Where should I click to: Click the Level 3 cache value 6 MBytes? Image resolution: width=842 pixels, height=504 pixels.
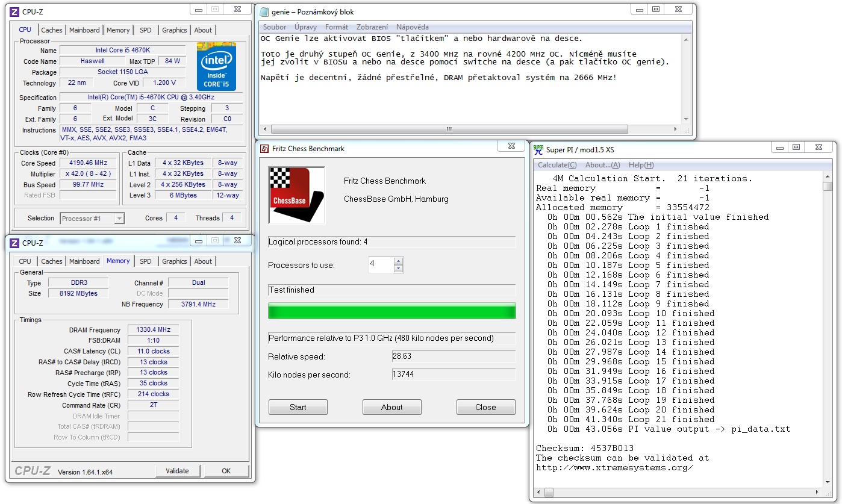click(x=183, y=195)
